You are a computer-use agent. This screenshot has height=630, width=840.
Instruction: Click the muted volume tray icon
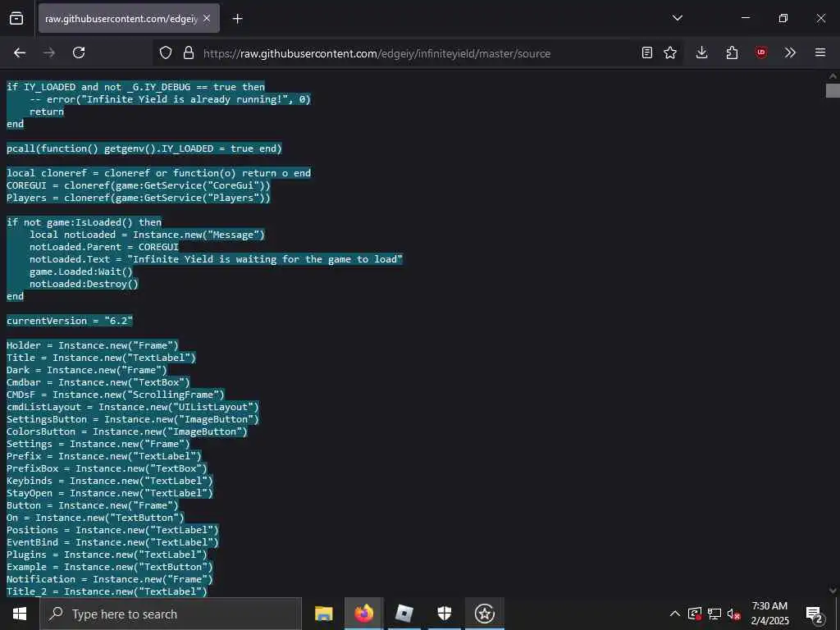tap(734, 614)
